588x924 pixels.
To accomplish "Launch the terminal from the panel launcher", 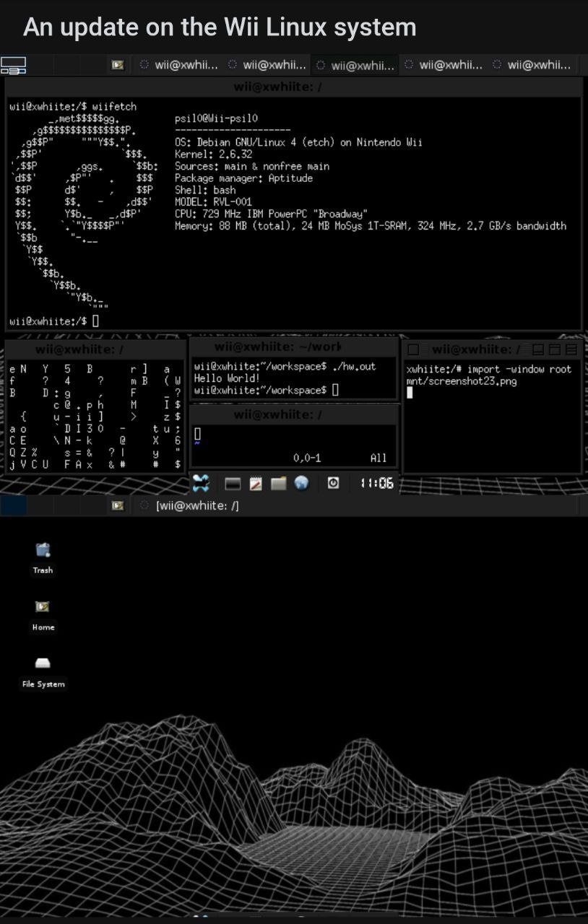I will point(232,484).
